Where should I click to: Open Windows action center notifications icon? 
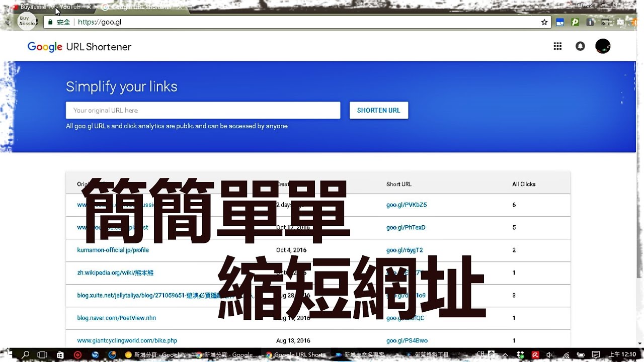coord(596,354)
